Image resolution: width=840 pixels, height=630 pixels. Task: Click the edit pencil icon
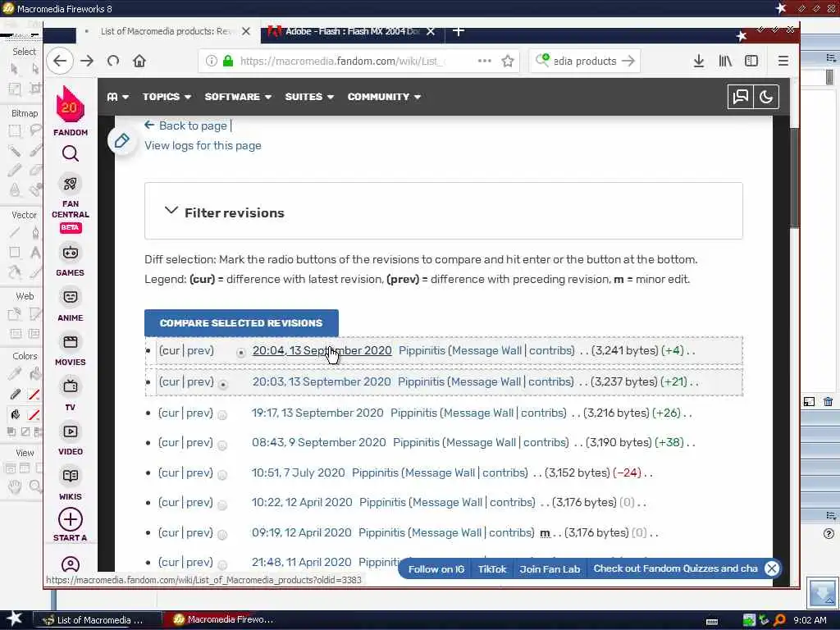121,141
